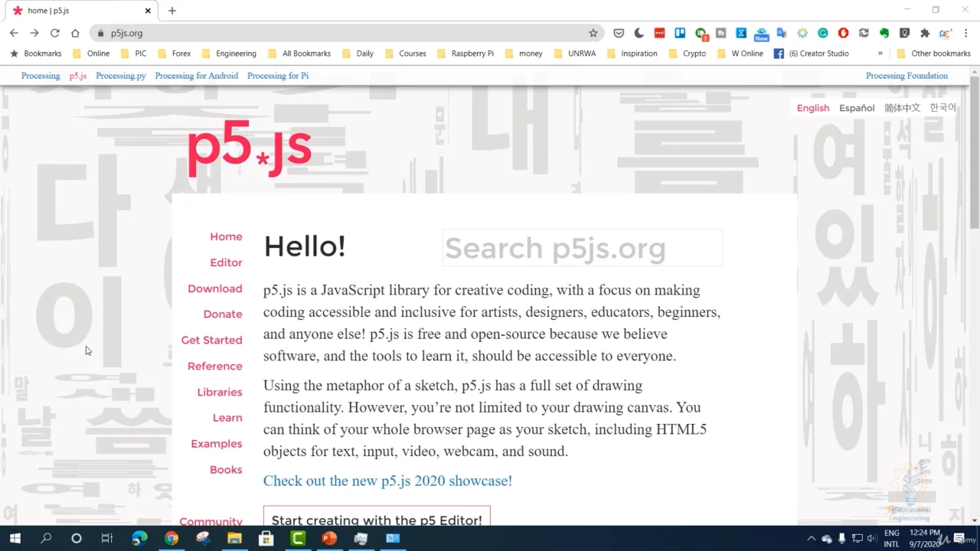Switch site language to Español
The height and width of the screenshot is (551, 980).
(857, 108)
